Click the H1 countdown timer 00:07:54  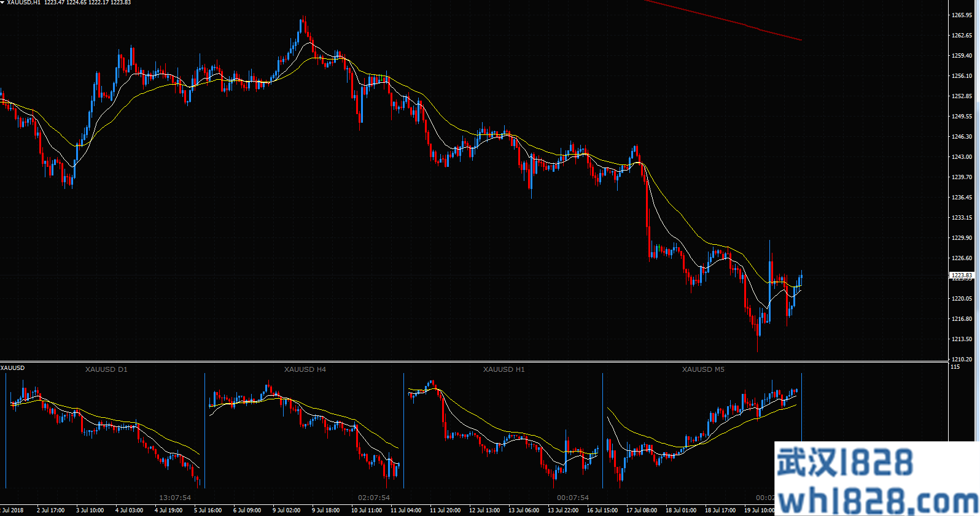coord(573,498)
